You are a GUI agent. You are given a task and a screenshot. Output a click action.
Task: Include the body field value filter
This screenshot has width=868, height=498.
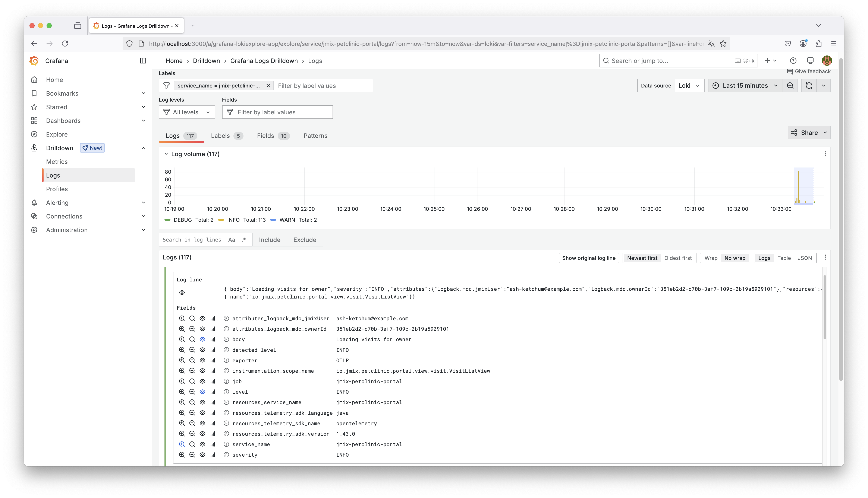coord(182,339)
